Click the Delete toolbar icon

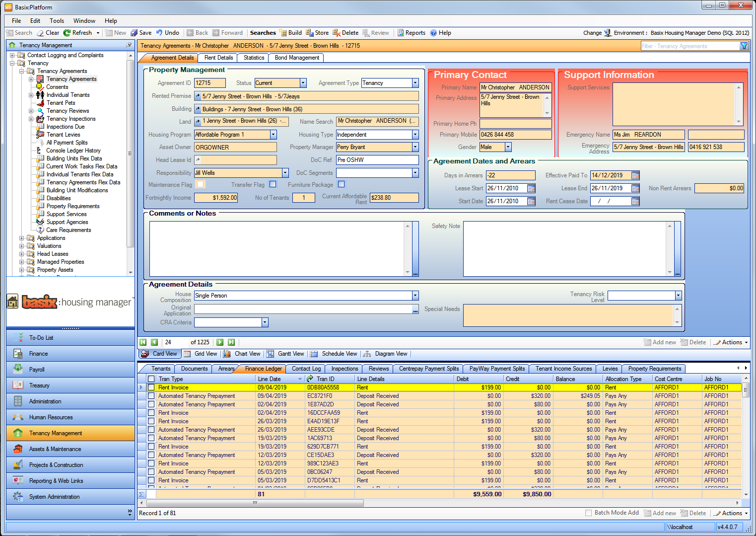coord(345,33)
